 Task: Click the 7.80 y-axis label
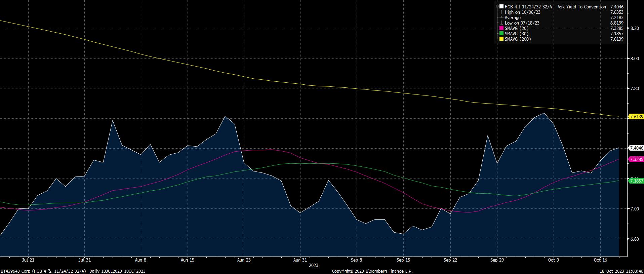click(x=634, y=88)
